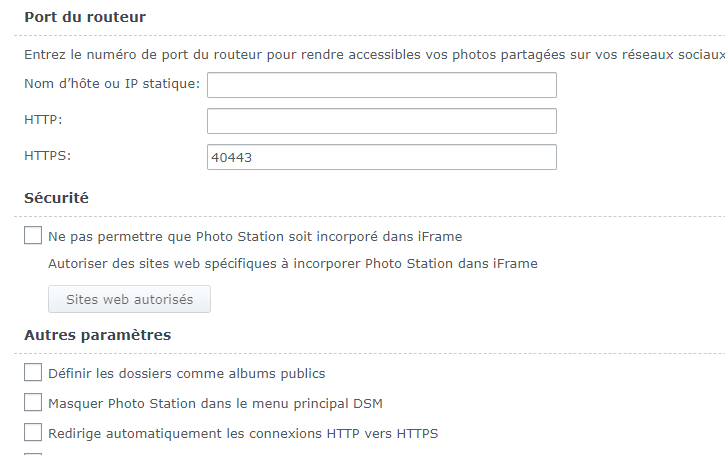Click the "Masquer Photo Station dans le menu" label text
Screen dimensions: 725x455
(215, 404)
